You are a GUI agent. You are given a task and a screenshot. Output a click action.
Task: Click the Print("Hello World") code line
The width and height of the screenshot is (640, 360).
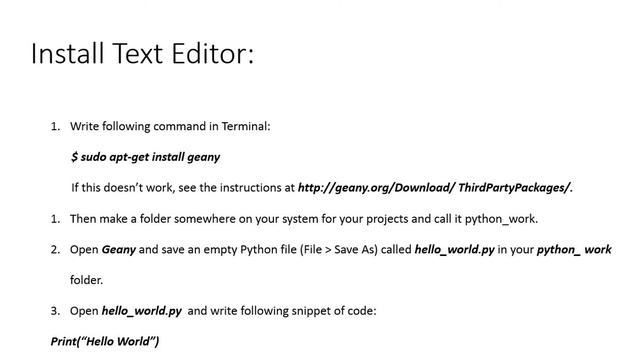point(105,341)
